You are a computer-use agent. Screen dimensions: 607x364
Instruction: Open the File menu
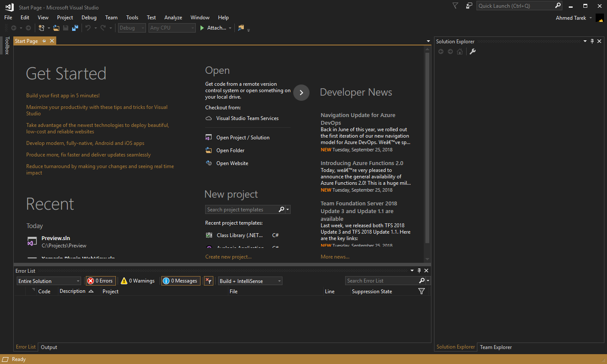pyautogui.click(x=8, y=18)
